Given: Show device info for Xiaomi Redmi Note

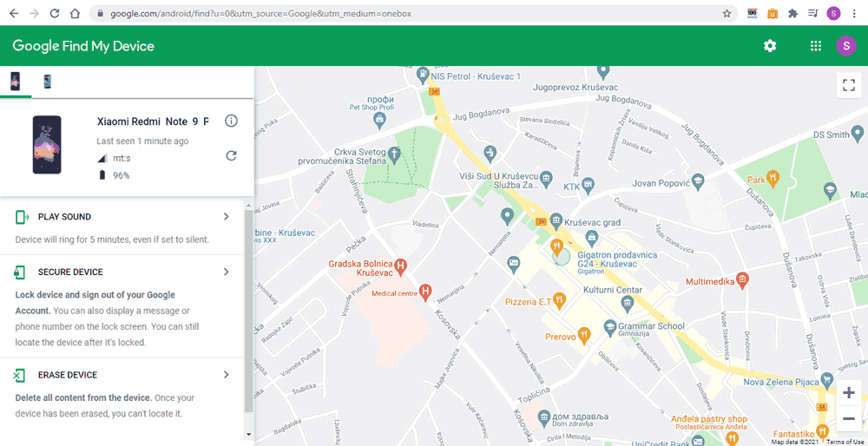Looking at the screenshot, I should [x=232, y=121].
